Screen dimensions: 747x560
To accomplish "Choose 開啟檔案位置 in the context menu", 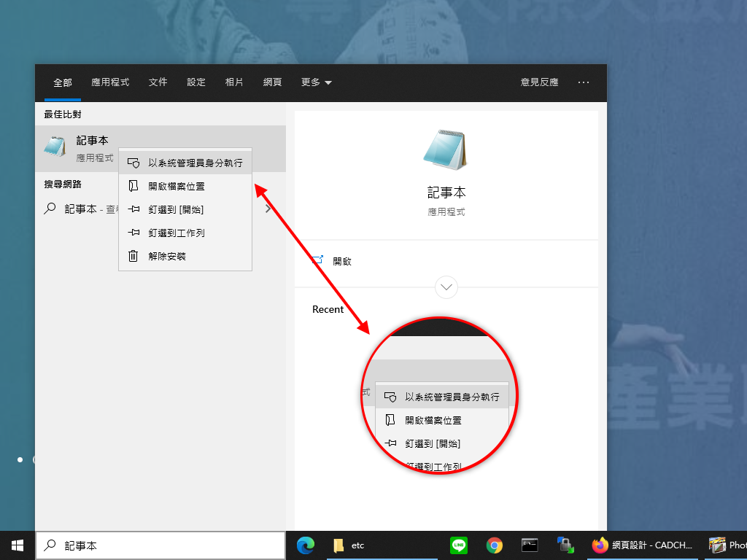I will [x=176, y=187].
